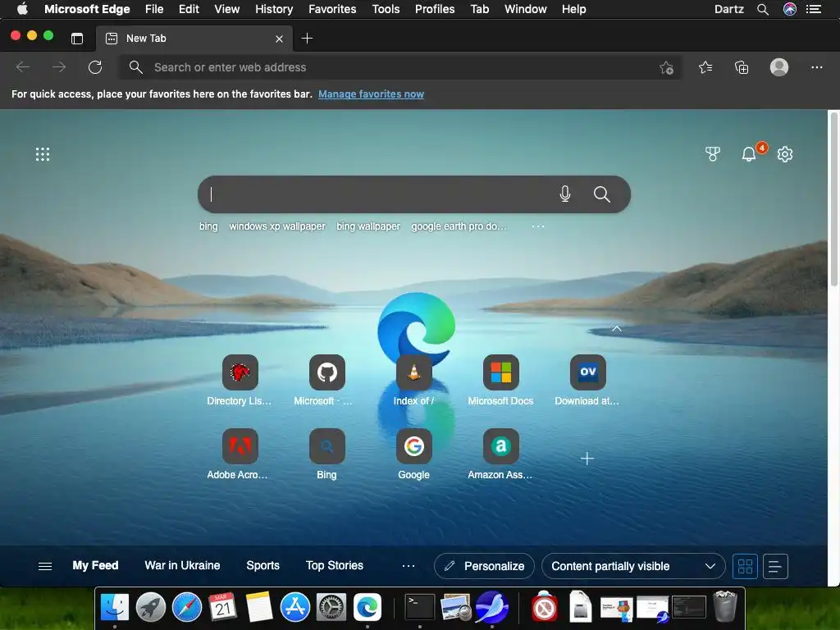This screenshot has width=840, height=630.
Task: Start voice search with microphone
Action: point(564,194)
